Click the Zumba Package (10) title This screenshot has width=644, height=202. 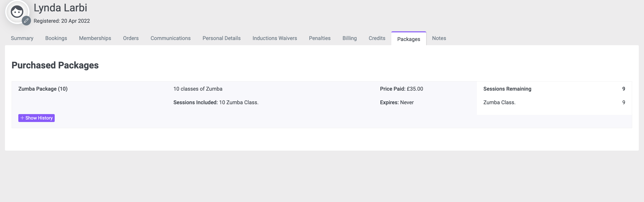click(x=43, y=89)
